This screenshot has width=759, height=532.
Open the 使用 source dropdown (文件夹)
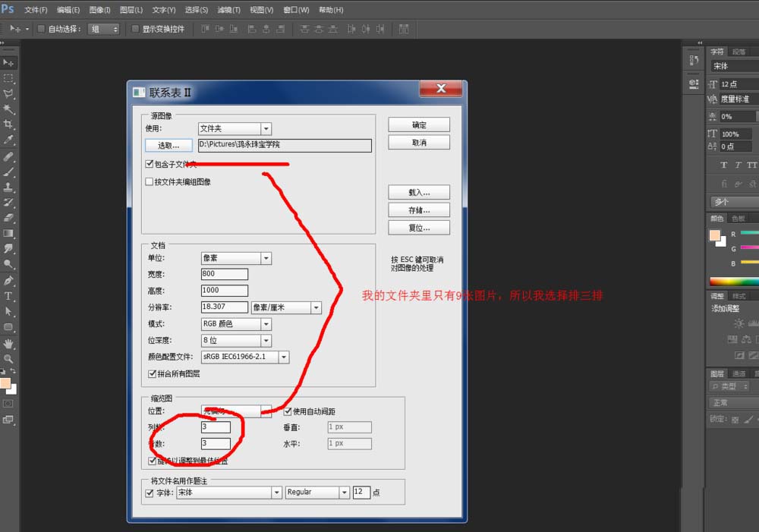click(234, 129)
